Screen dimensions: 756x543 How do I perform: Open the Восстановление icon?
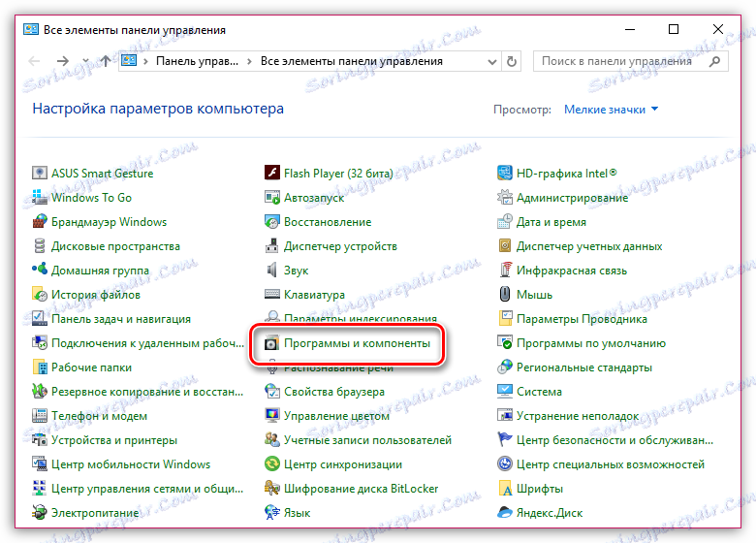[x=272, y=221]
